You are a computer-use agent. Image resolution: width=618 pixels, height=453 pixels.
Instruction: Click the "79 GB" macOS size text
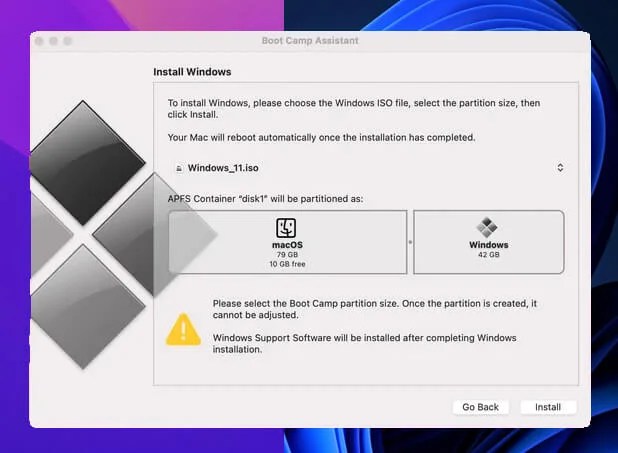[287, 255]
